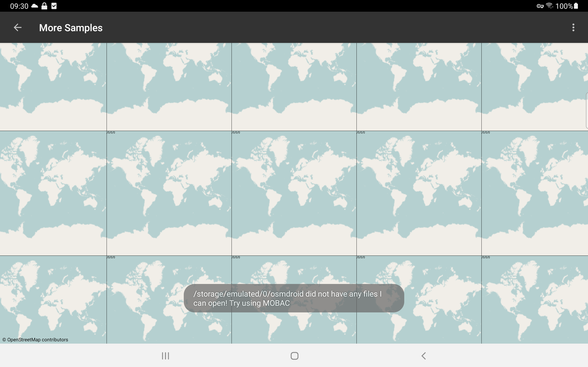Tap the battery indicator in the status bar

pos(576,6)
